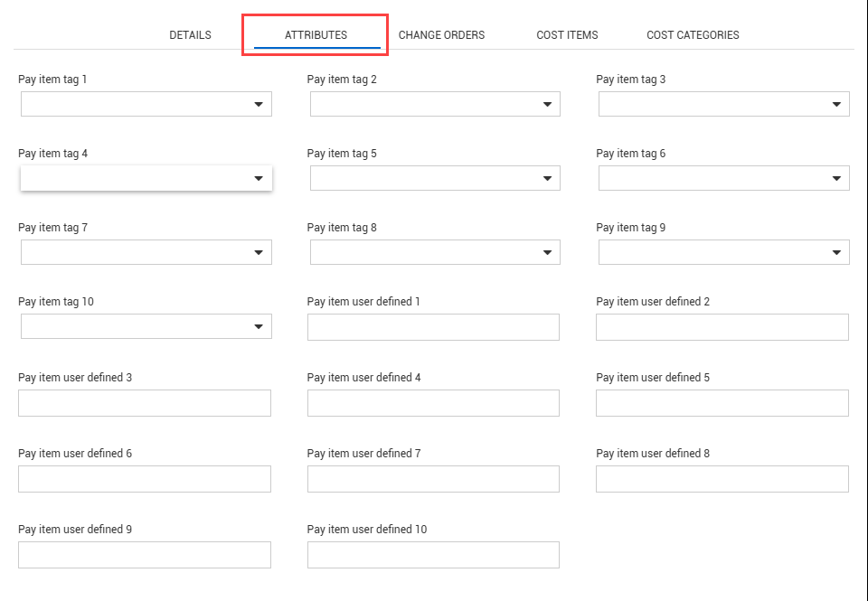
Task: Select the Attributes tab
Action: tap(316, 35)
